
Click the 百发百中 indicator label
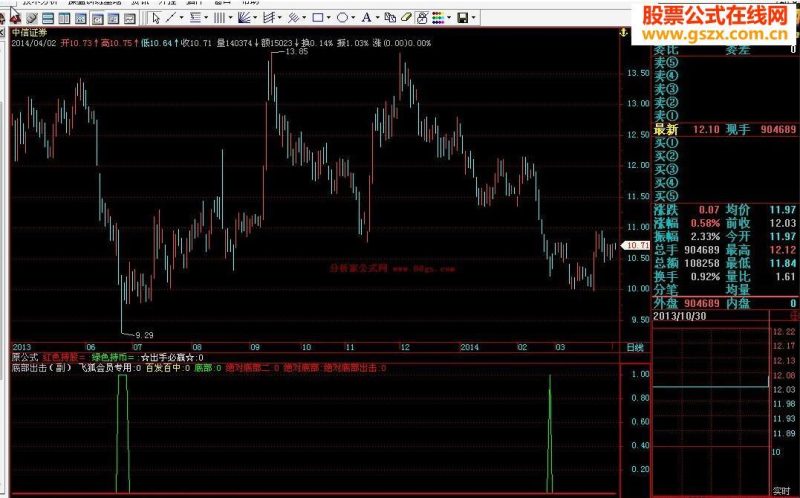163,367
